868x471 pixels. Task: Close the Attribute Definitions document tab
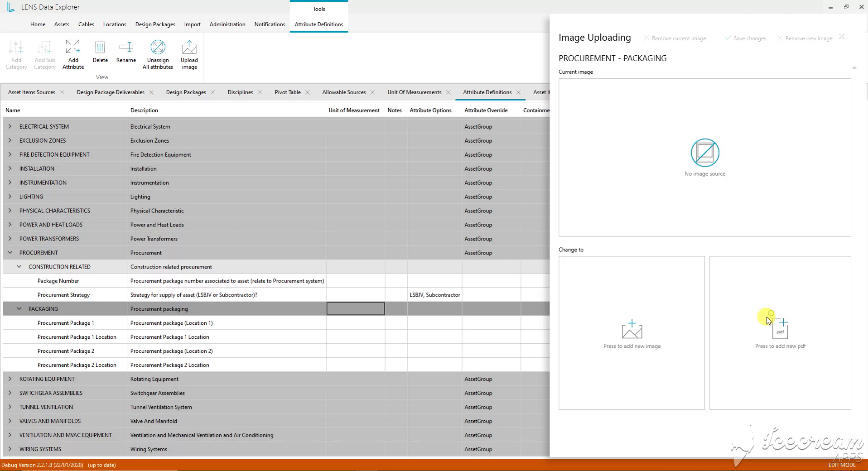(519, 92)
